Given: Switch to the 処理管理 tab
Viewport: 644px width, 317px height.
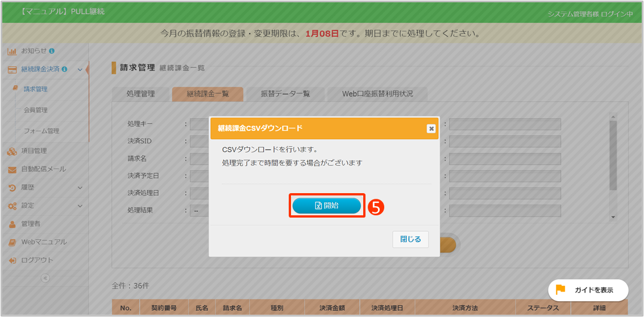Looking at the screenshot, I should (140, 94).
